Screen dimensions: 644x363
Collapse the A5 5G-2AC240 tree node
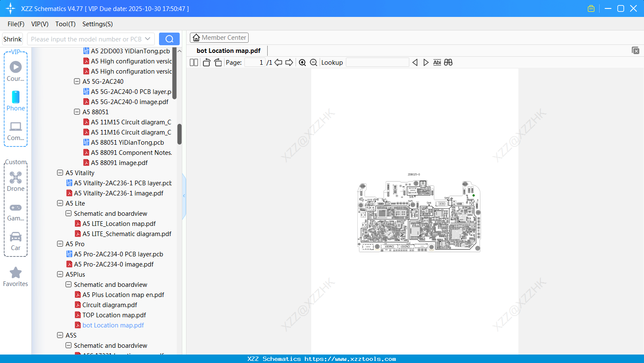point(77,81)
